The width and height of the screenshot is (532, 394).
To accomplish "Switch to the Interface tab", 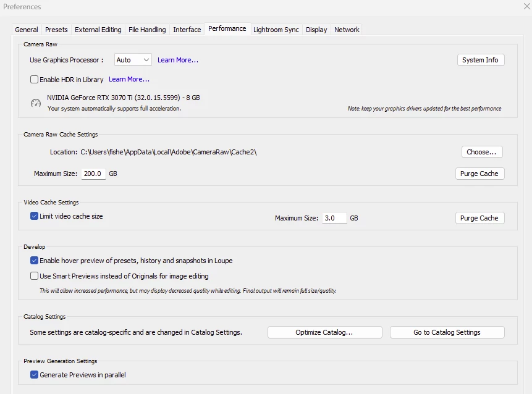I will click(x=187, y=30).
